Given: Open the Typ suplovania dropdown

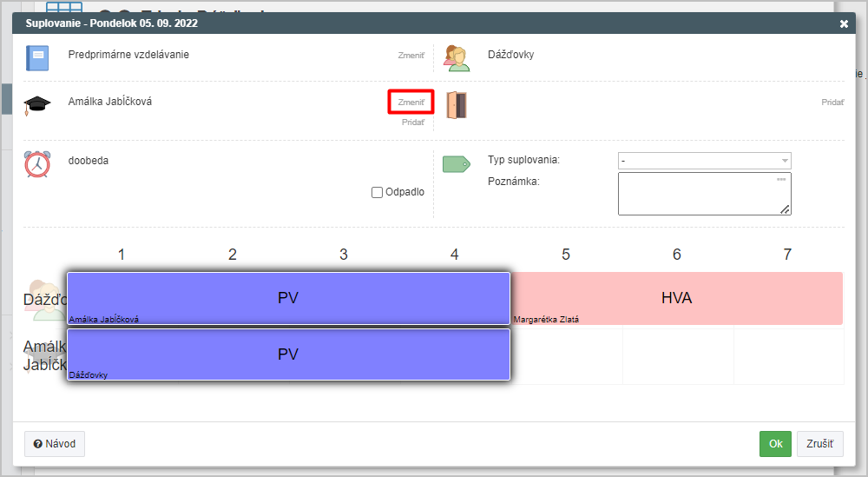Looking at the screenshot, I should pos(704,161).
